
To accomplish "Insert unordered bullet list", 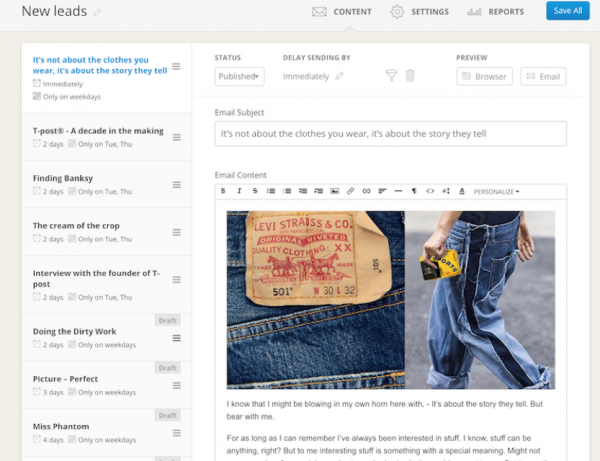I will click(271, 191).
